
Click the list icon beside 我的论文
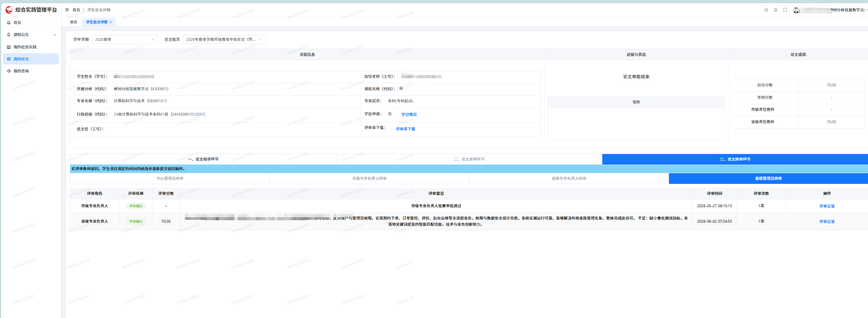pyautogui.click(x=9, y=59)
